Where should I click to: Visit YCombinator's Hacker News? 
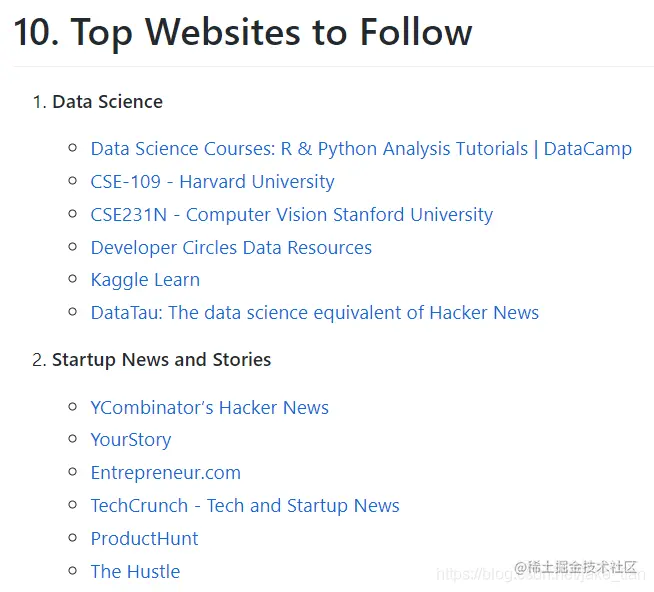[210, 408]
